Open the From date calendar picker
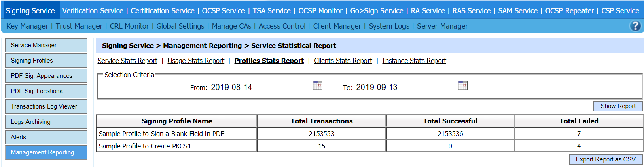 point(318,86)
